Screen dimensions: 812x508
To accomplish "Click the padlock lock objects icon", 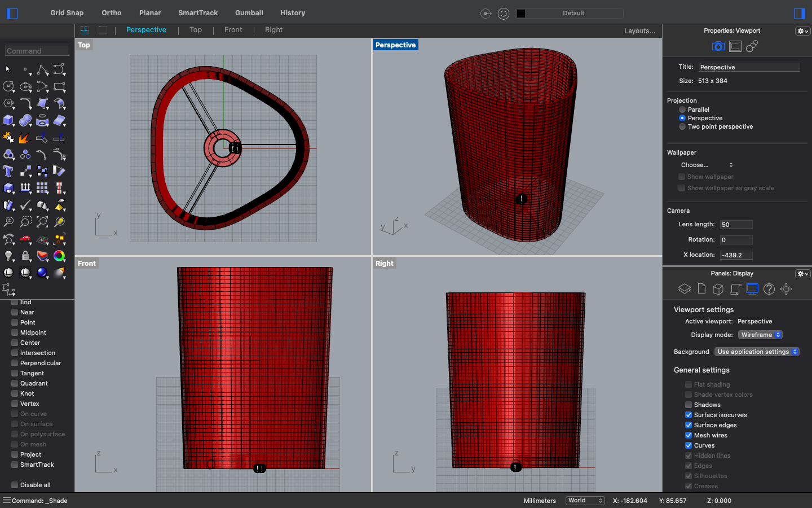I will point(25,256).
